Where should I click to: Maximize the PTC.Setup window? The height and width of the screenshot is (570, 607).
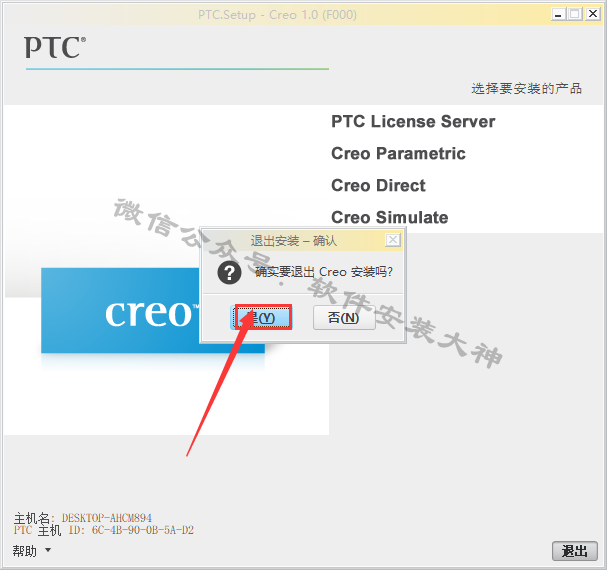tap(575, 15)
